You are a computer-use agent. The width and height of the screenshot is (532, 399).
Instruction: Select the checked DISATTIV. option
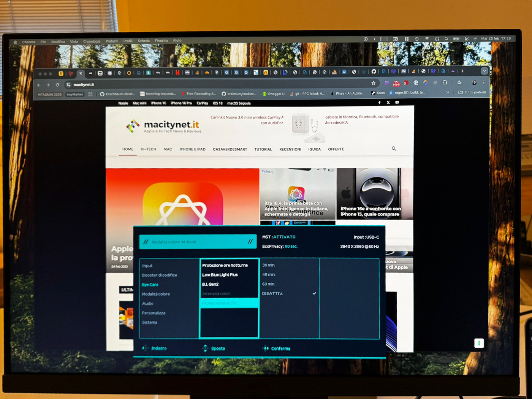[273, 294]
